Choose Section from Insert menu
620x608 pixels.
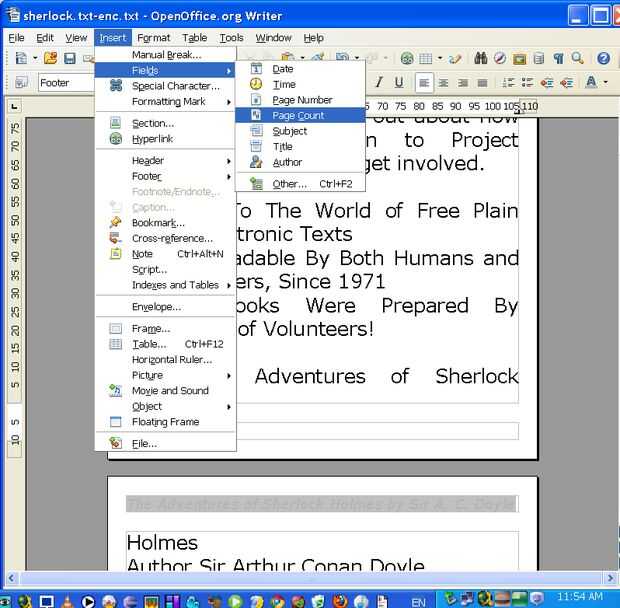[x=165, y=123]
